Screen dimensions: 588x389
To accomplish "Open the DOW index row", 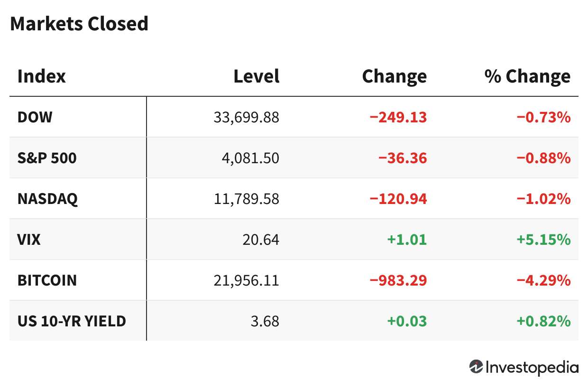I will [x=35, y=117].
